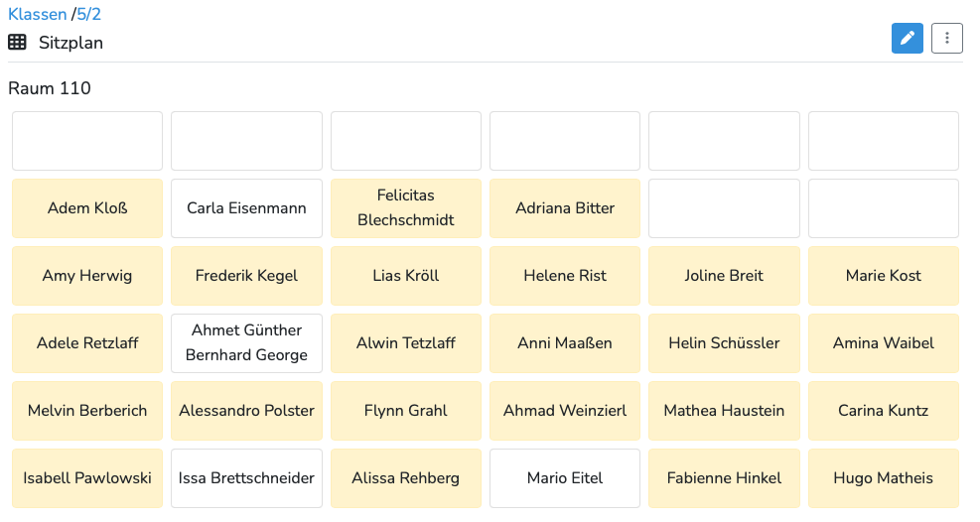Select Mario Eitel's seat

pyautogui.click(x=565, y=477)
